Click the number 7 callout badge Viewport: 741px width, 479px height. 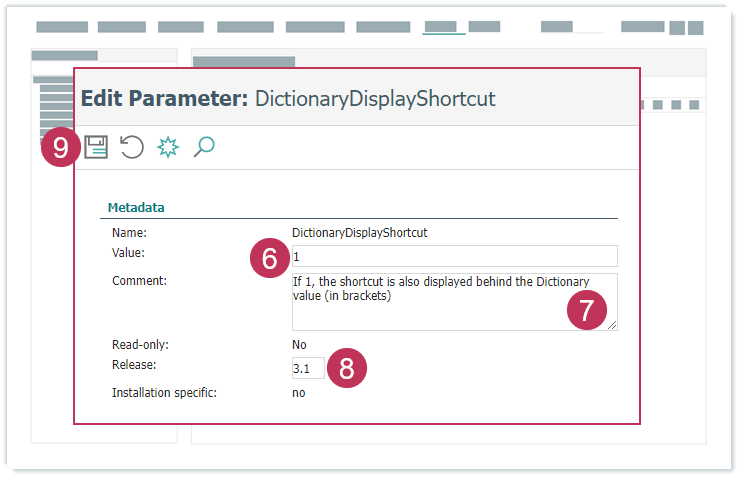pos(586,309)
